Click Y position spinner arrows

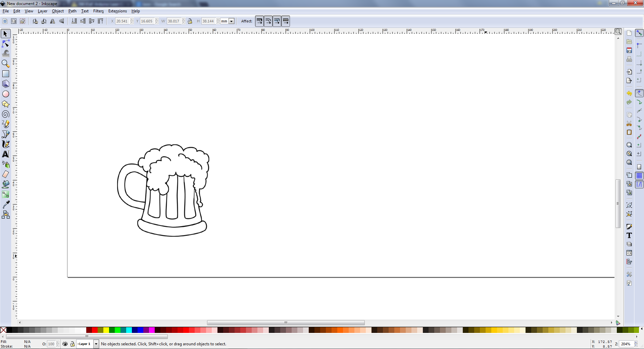coord(157,21)
